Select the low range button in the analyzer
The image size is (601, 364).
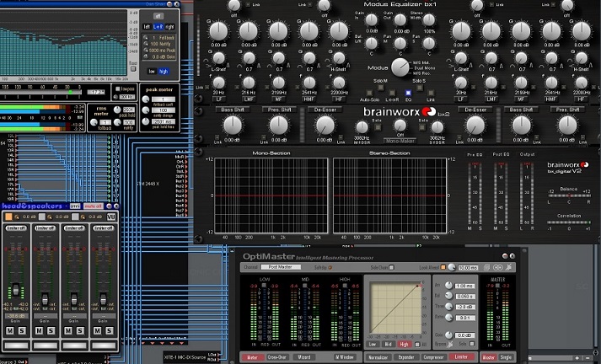coord(153,72)
